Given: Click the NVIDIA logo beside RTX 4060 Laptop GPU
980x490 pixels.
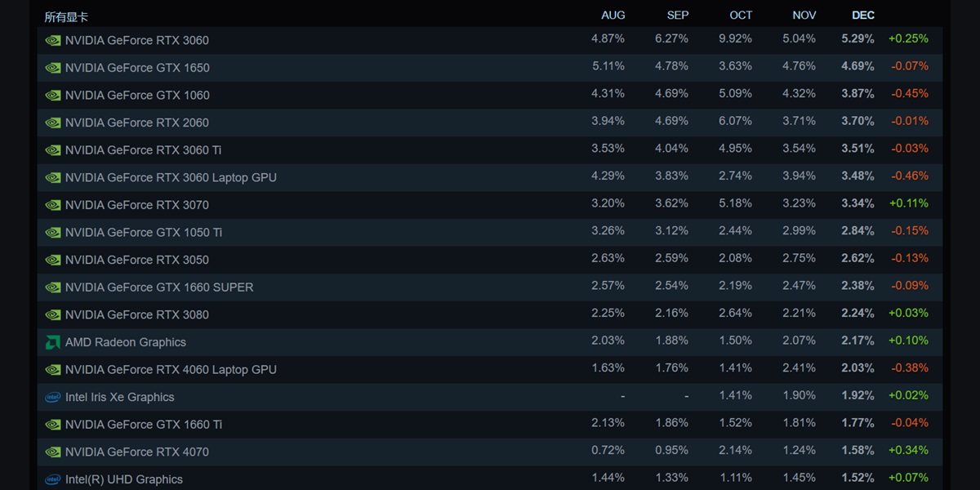Looking at the screenshot, I should click(x=53, y=370).
